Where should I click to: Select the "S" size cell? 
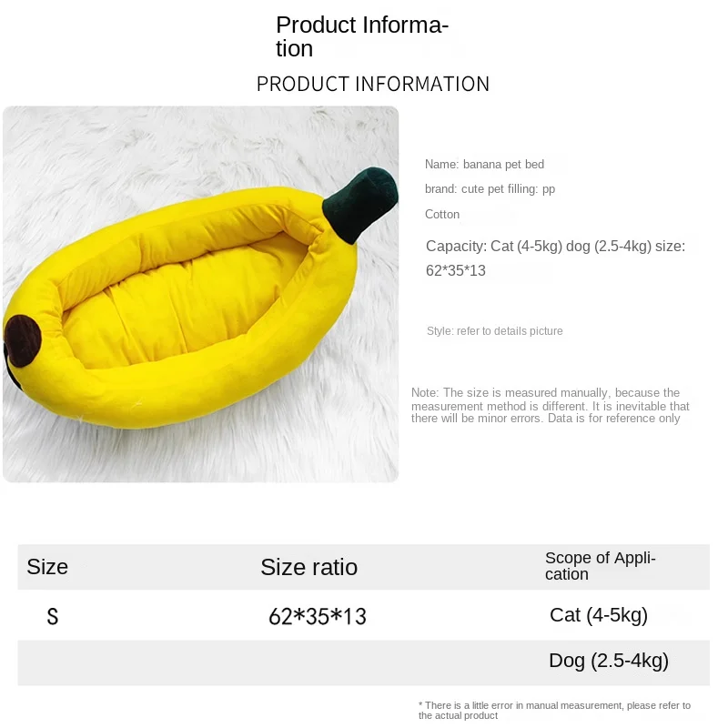[x=53, y=617]
